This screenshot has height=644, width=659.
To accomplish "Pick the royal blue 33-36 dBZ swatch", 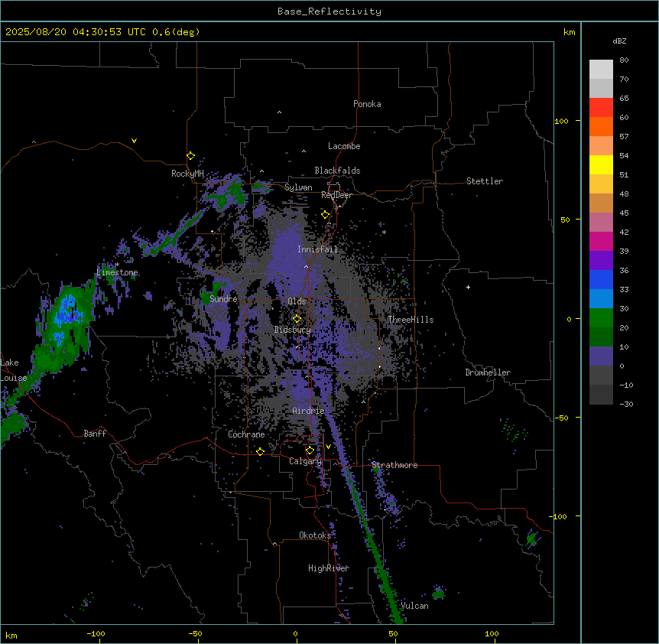I will 601,279.
